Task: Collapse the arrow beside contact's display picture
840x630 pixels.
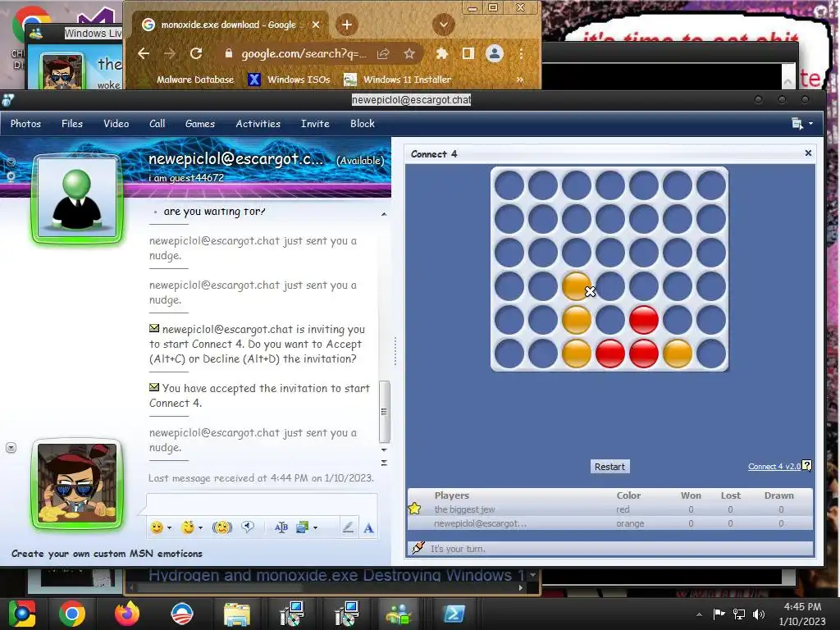Action: pyautogui.click(x=11, y=162)
